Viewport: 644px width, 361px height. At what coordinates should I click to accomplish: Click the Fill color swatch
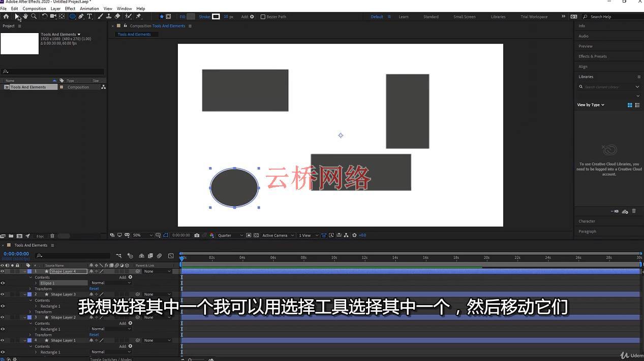(x=191, y=17)
